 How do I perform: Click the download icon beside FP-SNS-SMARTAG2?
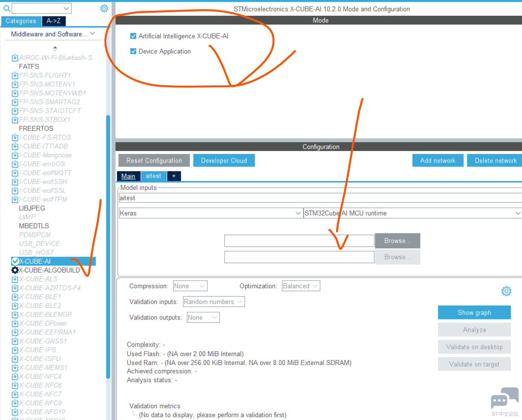15,102
